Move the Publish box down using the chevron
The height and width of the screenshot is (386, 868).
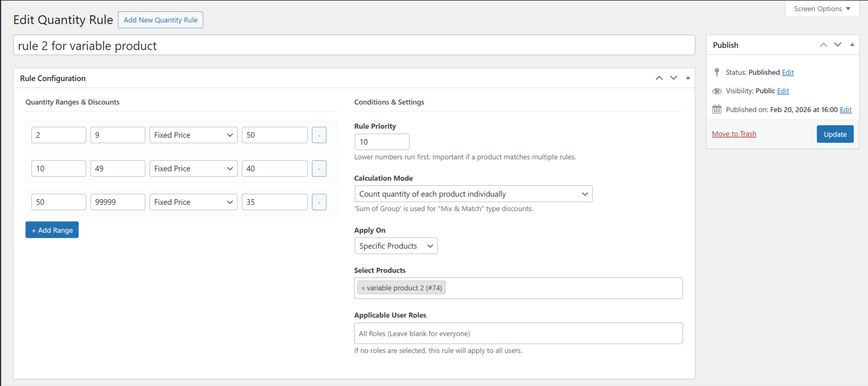pos(837,44)
